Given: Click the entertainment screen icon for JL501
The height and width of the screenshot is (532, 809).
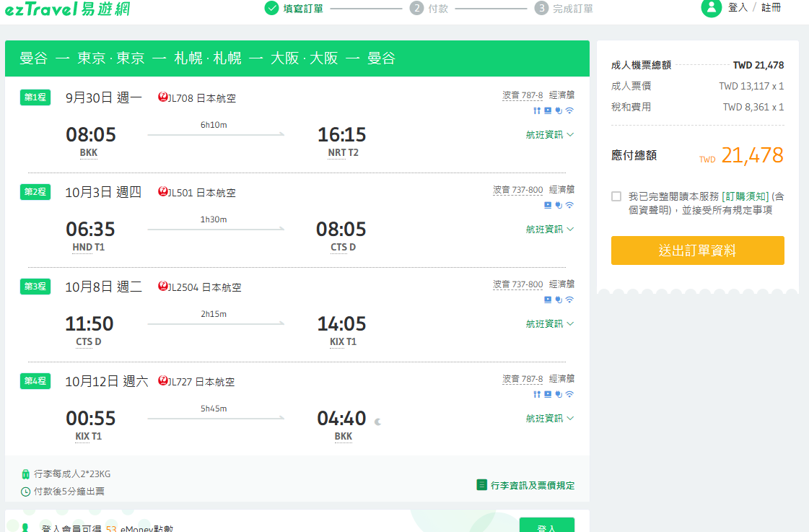Looking at the screenshot, I should pos(548,205).
